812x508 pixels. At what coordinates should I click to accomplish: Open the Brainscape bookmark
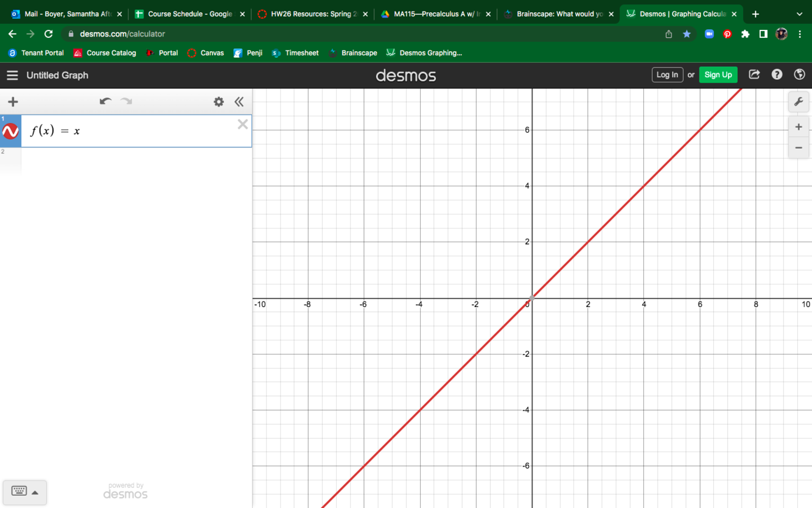(x=352, y=53)
